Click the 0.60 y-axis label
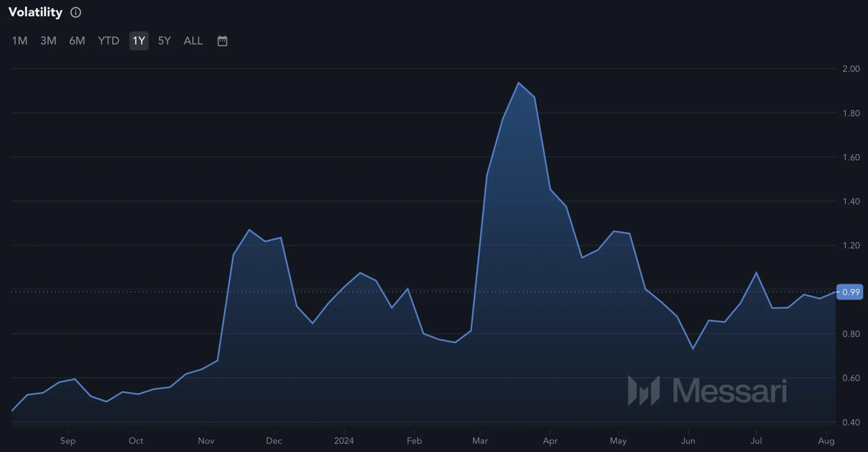This screenshot has width=868, height=452. pos(851,378)
